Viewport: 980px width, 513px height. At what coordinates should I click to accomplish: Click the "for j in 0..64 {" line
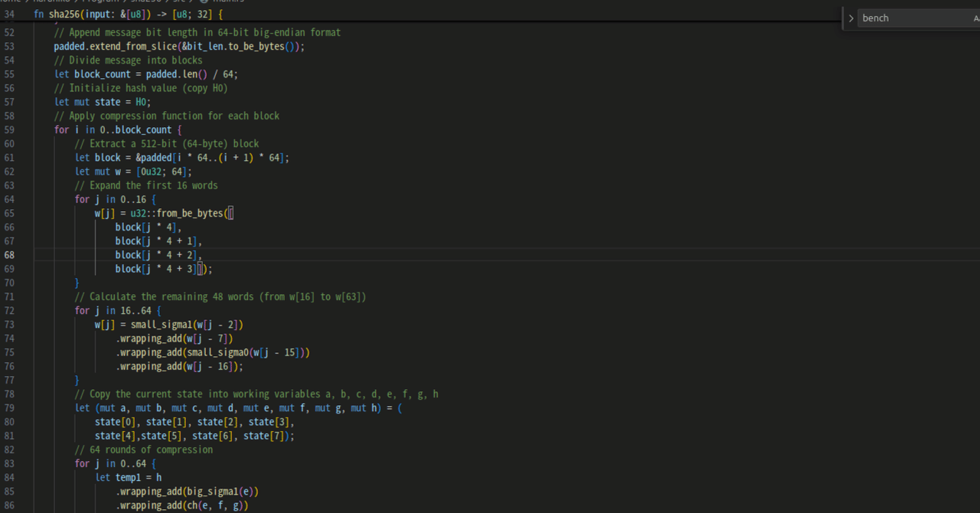pyautogui.click(x=116, y=463)
